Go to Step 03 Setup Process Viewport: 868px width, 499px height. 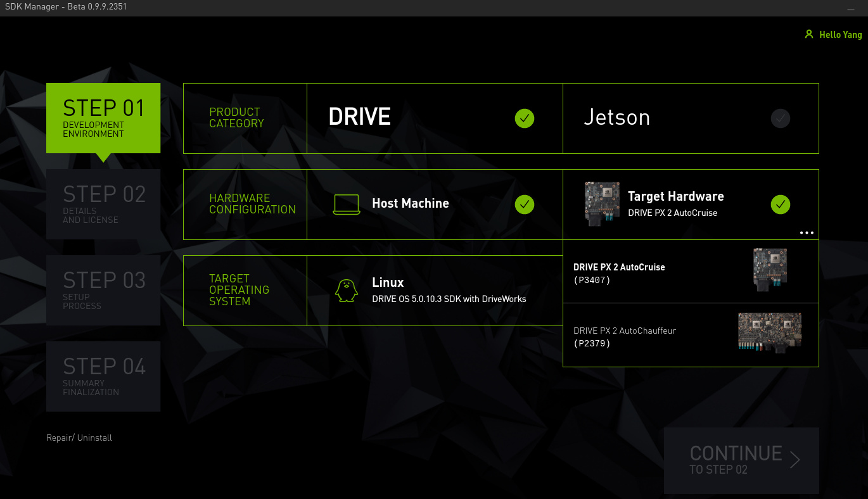click(103, 290)
